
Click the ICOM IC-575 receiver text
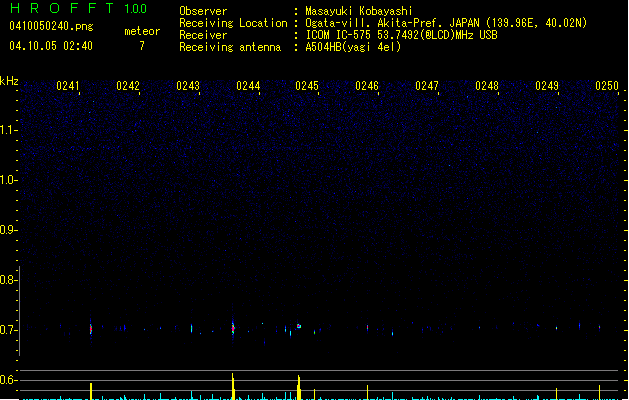[x=401, y=35]
